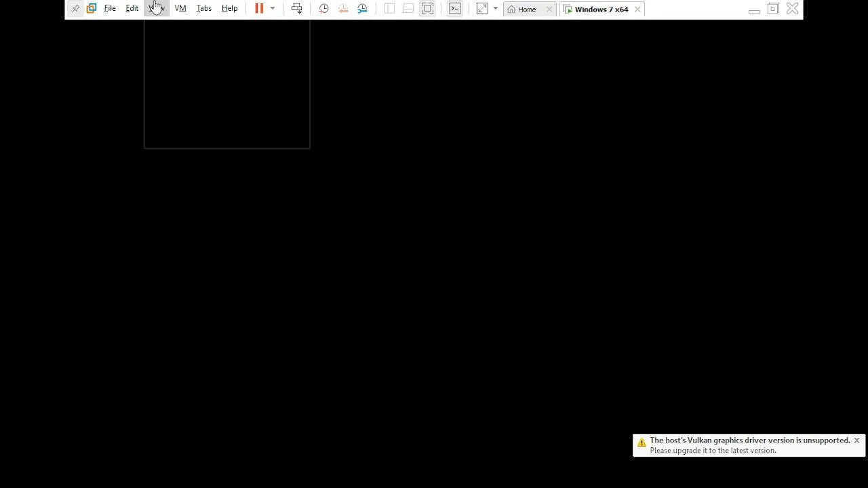Restore the VMware window size
The width and height of the screenshot is (868, 488).
[x=773, y=9]
